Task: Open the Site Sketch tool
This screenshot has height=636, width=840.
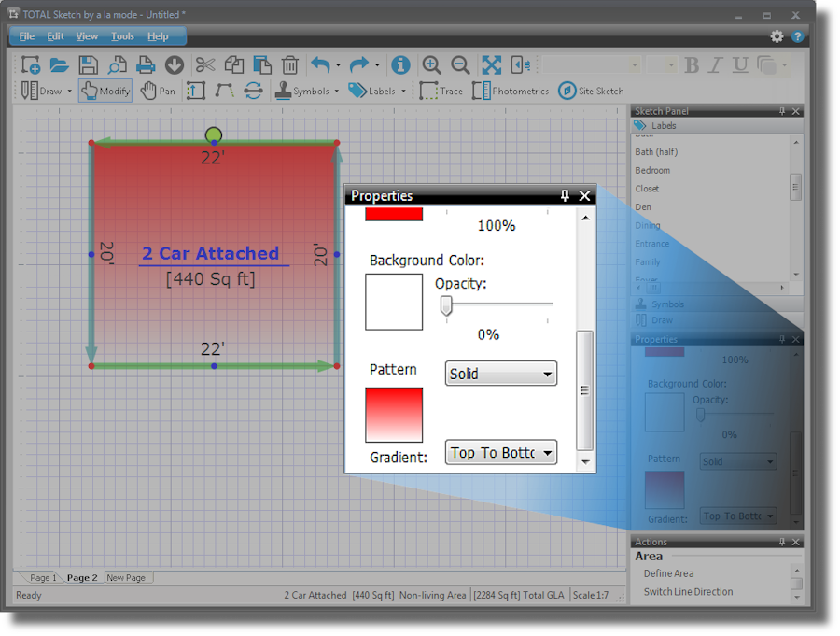Action: click(x=592, y=91)
